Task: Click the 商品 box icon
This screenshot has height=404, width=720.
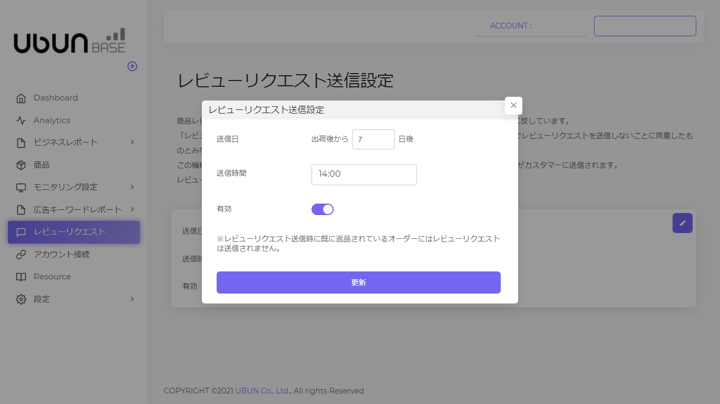Action: 21,165
